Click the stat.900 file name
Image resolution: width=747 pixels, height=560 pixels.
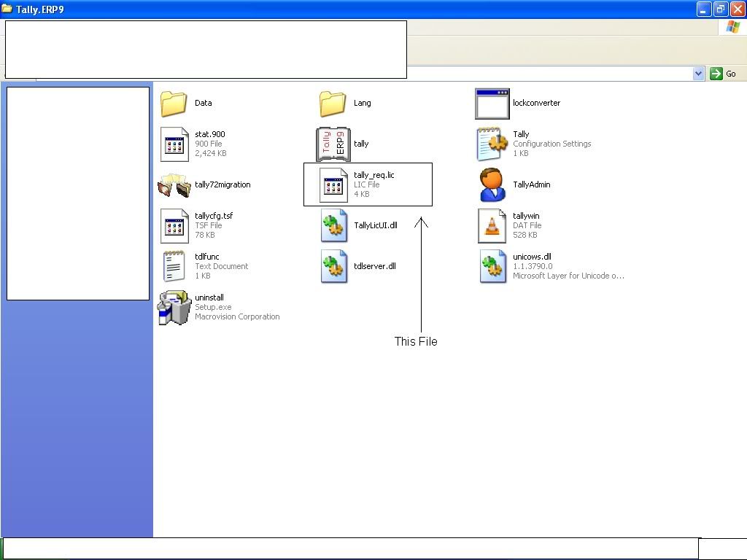tap(210, 134)
